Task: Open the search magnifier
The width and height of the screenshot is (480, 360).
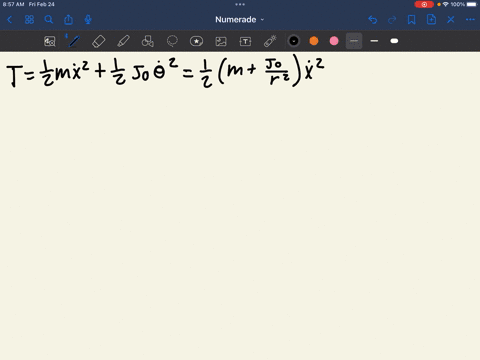Action: pyautogui.click(x=49, y=20)
